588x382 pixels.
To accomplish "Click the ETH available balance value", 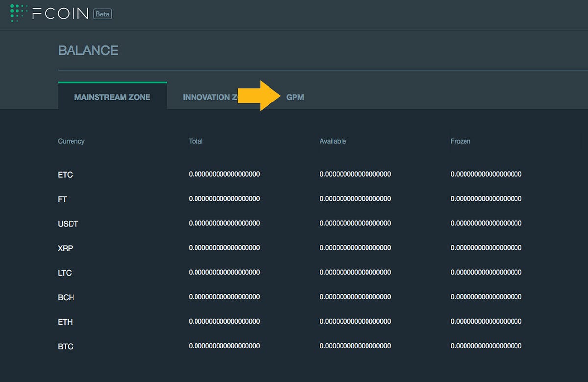I will point(355,321).
